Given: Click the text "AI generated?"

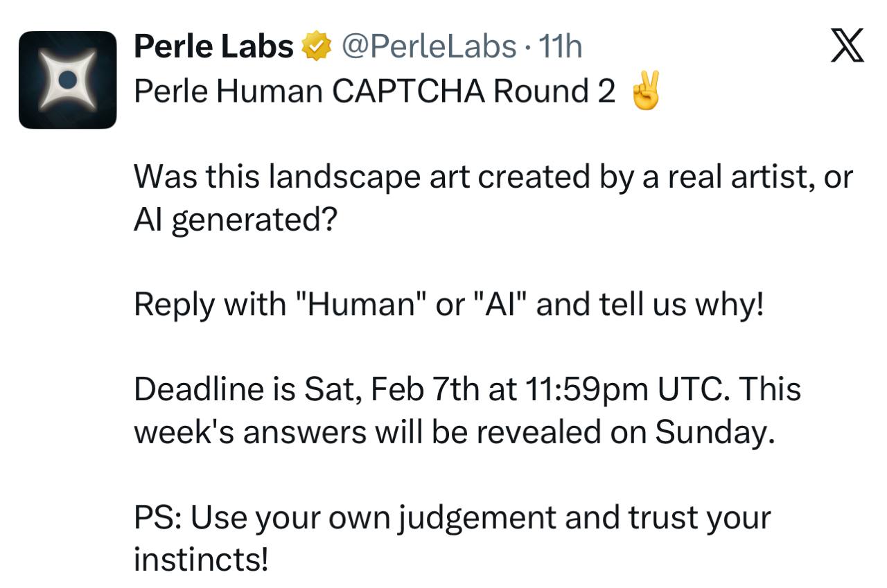Looking at the screenshot, I should click(x=235, y=221).
